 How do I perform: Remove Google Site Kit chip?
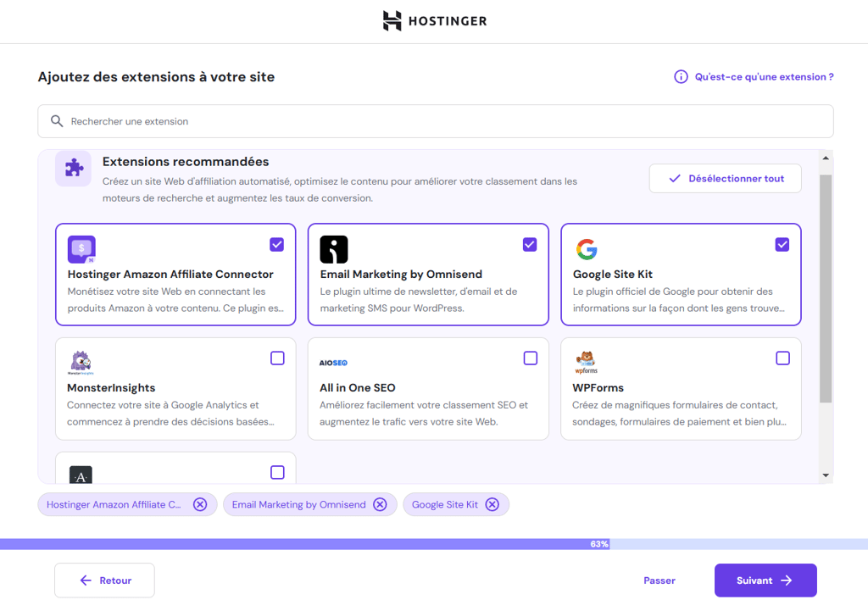click(x=492, y=505)
